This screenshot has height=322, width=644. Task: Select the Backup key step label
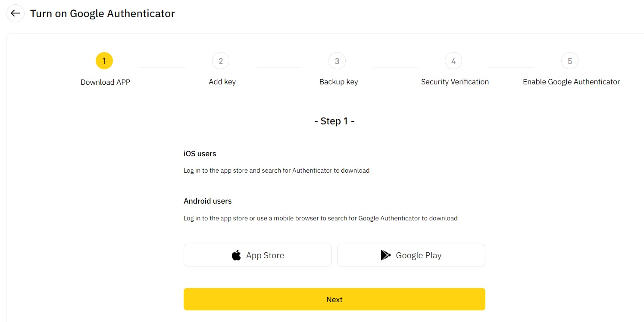click(x=338, y=82)
